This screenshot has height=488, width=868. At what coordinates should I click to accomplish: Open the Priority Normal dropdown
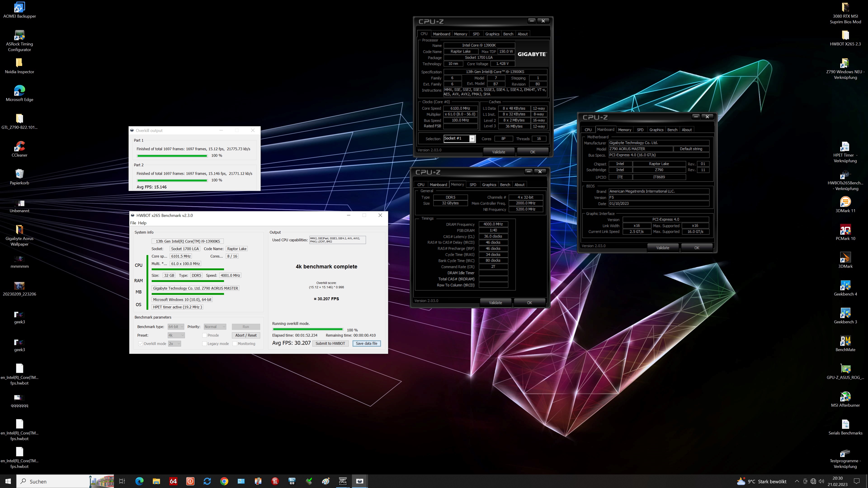click(x=215, y=327)
